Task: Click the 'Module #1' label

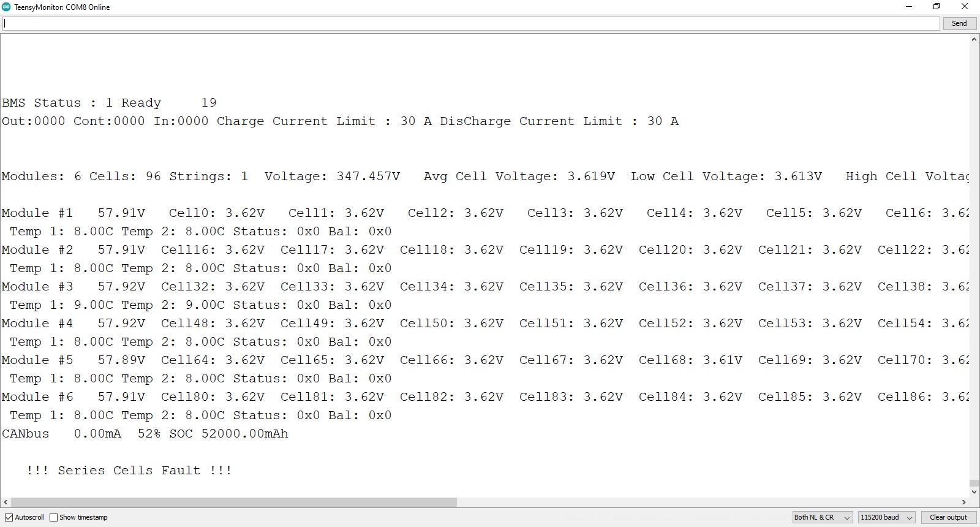Action: [x=37, y=213]
